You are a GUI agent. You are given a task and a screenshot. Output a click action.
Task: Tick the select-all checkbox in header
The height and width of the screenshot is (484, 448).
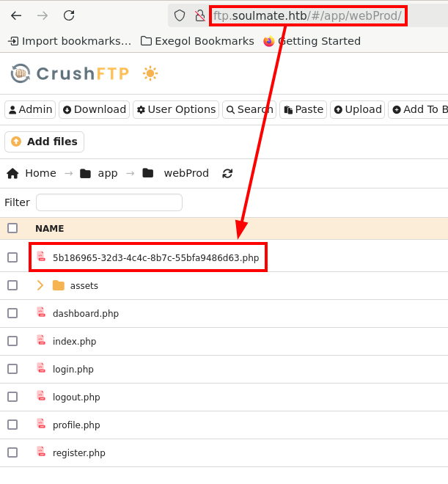click(12, 228)
